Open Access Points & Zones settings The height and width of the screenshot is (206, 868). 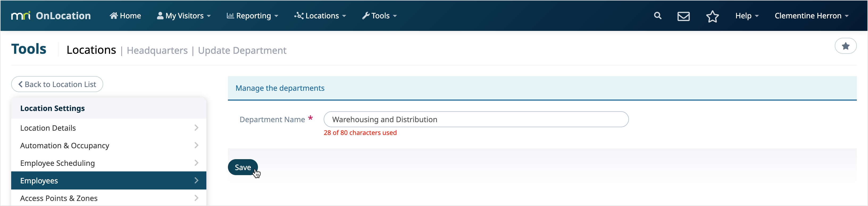pyautogui.click(x=108, y=198)
